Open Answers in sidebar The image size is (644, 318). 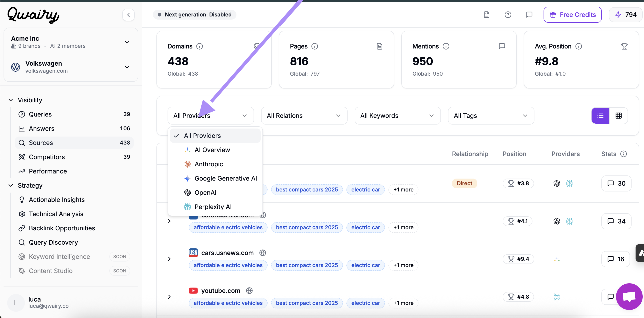pos(74,129)
